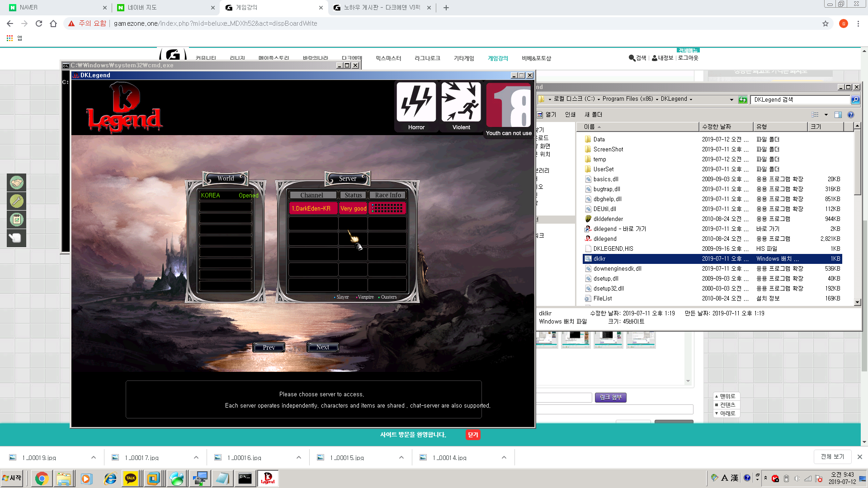Click the 링크 첨부 button

click(610, 397)
